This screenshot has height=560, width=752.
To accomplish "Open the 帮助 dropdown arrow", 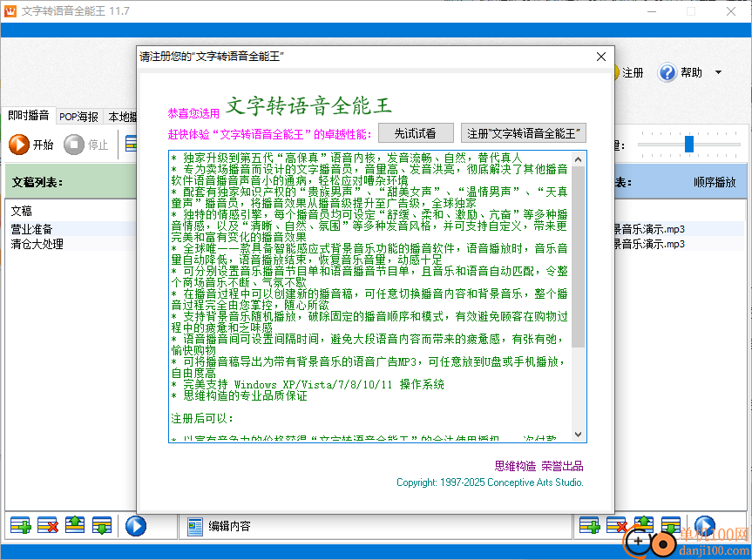I will tap(718, 72).
